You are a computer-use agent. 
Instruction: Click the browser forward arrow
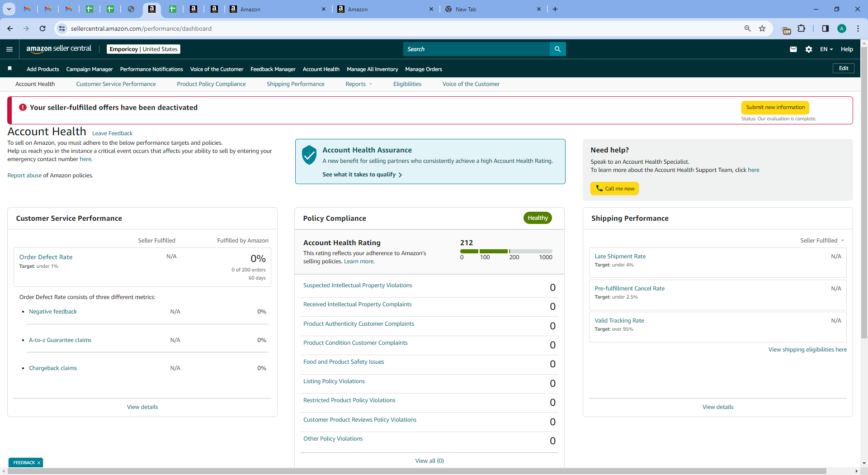pyautogui.click(x=26, y=28)
